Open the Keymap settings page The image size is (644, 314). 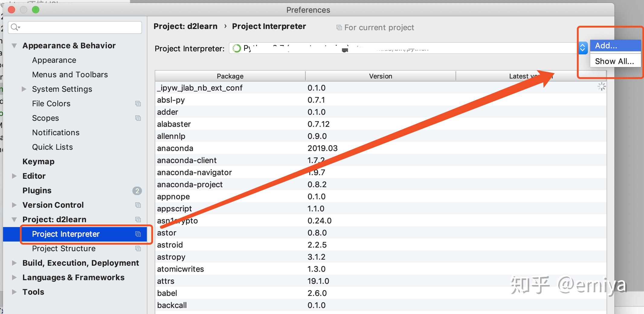(x=38, y=162)
